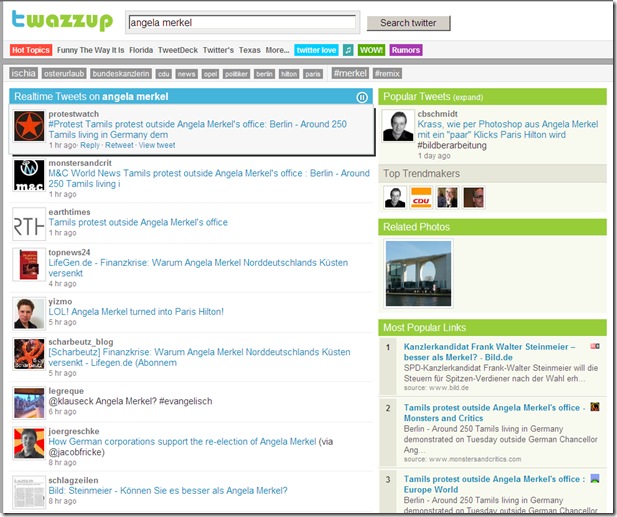Filter by the osterurlaub keyword

click(x=64, y=74)
